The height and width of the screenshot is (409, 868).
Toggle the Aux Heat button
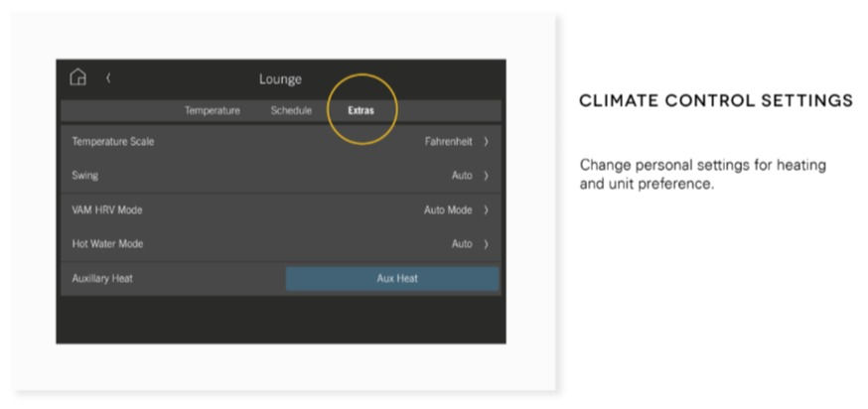[x=392, y=278]
